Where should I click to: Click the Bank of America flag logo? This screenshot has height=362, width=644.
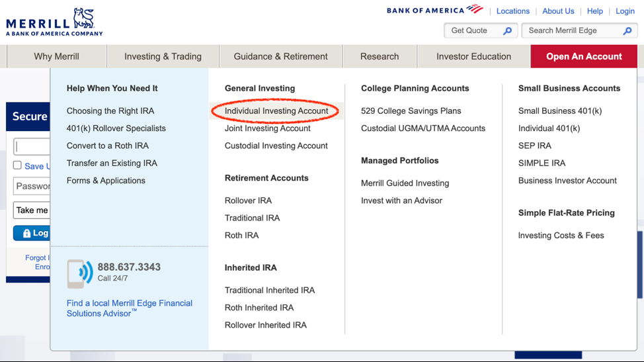tap(475, 9)
